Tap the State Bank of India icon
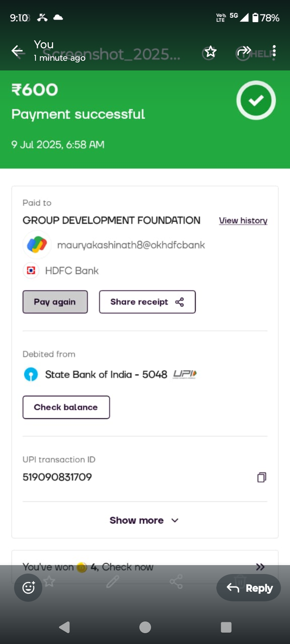 coord(31,374)
